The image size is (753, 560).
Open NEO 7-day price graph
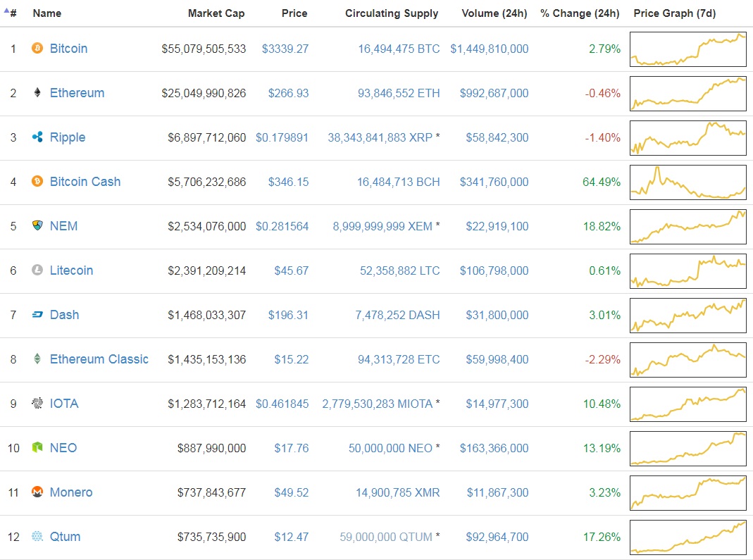click(687, 449)
